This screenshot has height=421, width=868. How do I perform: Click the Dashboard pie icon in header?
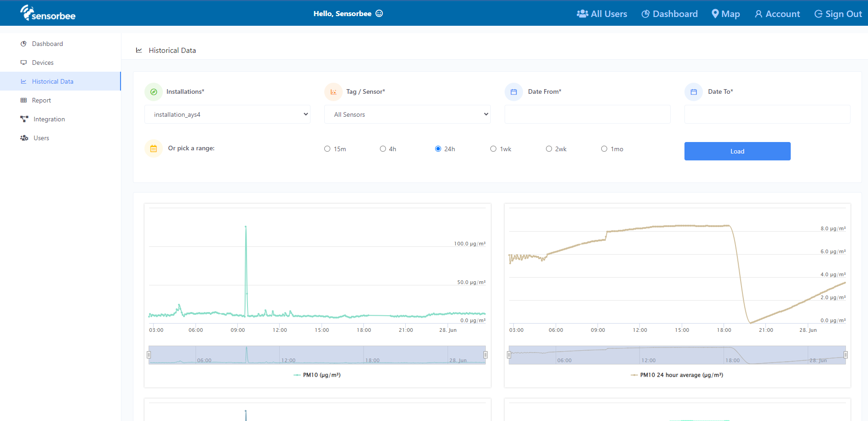(645, 14)
